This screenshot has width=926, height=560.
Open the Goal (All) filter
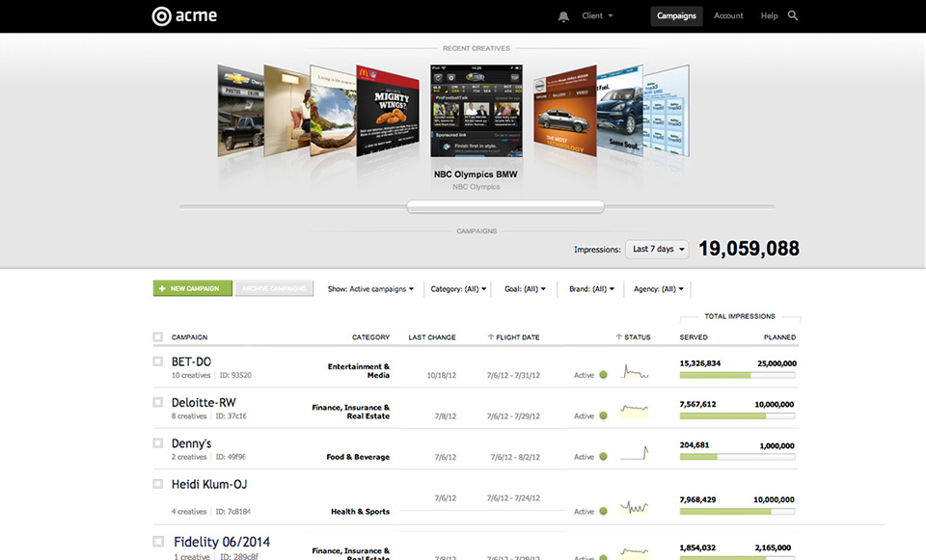click(x=525, y=288)
